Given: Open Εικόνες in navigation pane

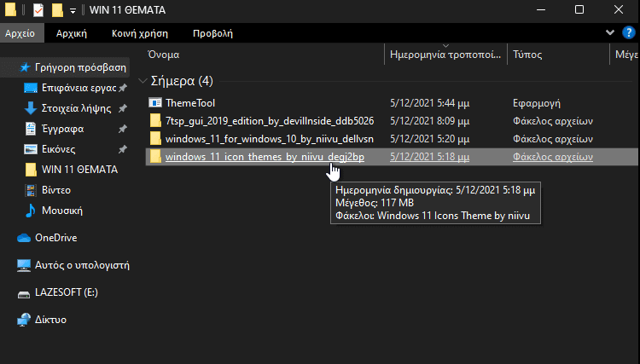Looking at the screenshot, I should 58,149.
